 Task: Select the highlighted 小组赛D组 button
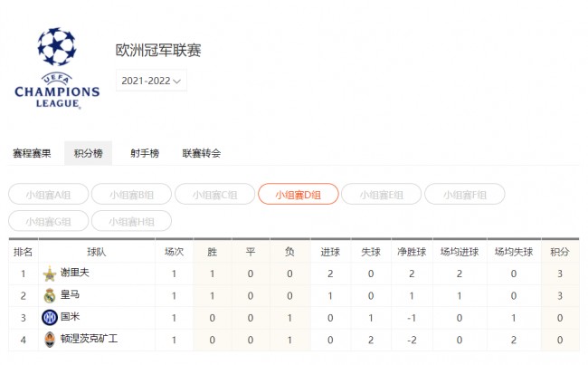pyautogui.click(x=299, y=194)
